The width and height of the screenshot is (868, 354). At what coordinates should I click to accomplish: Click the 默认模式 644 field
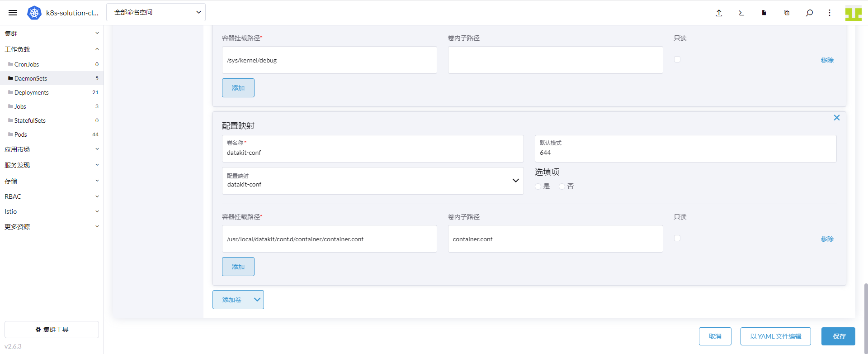coord(685,148)
